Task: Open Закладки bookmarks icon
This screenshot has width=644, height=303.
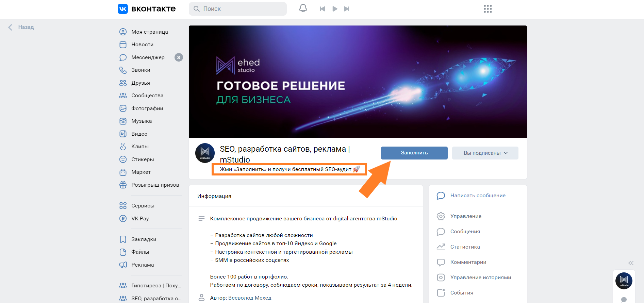Action: 123,239
